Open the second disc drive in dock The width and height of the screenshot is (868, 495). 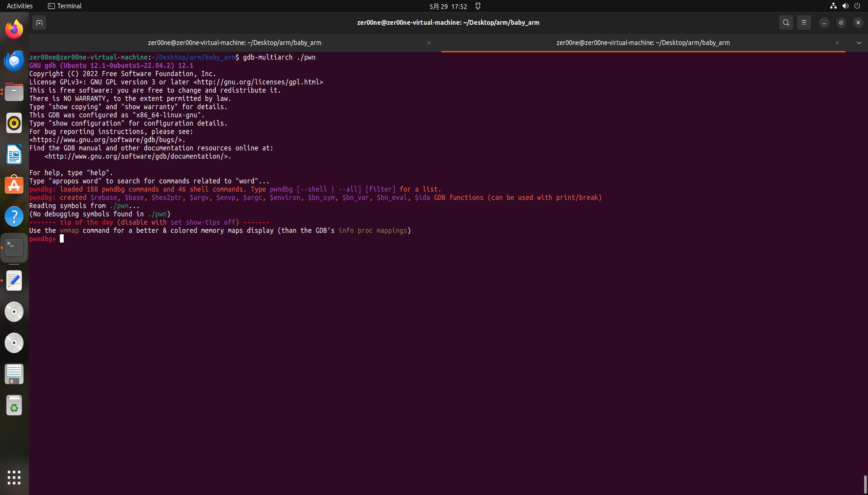click(x=14, y=343)
